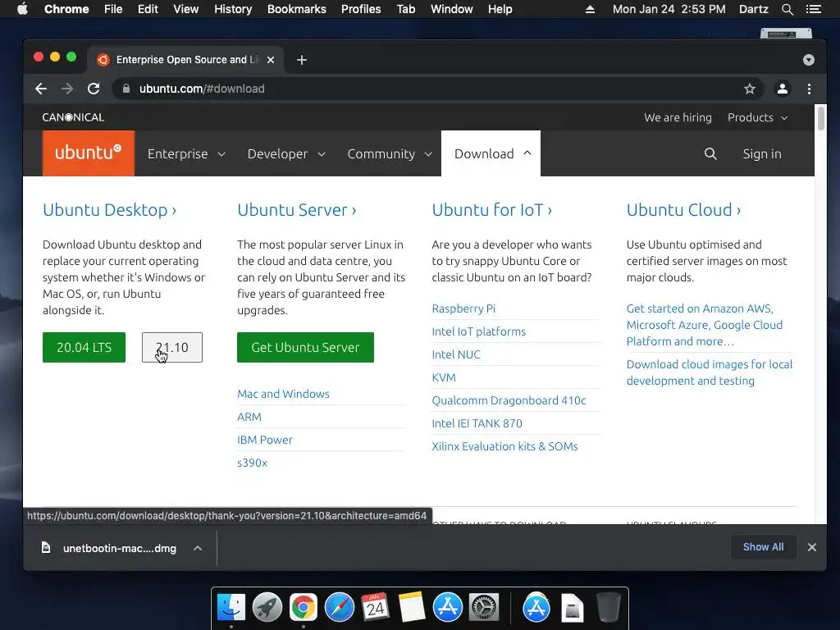Open the Bookmarks menu

296,9
